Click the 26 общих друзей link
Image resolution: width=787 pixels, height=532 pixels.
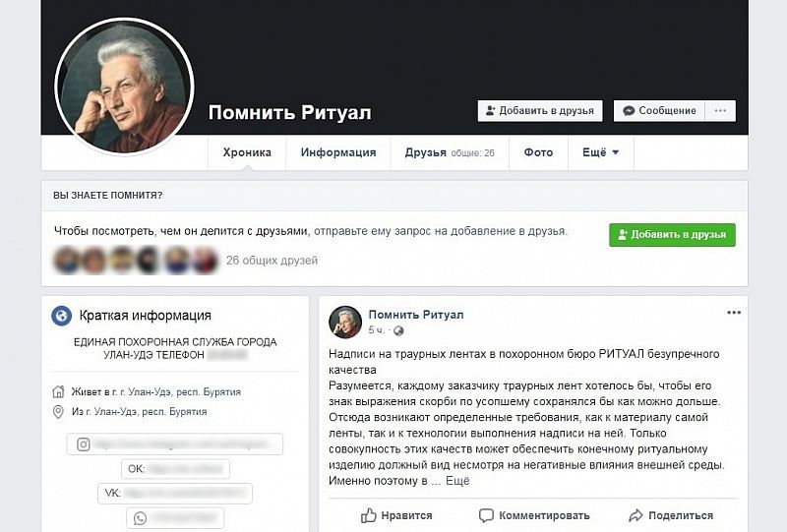pos(272,261)
